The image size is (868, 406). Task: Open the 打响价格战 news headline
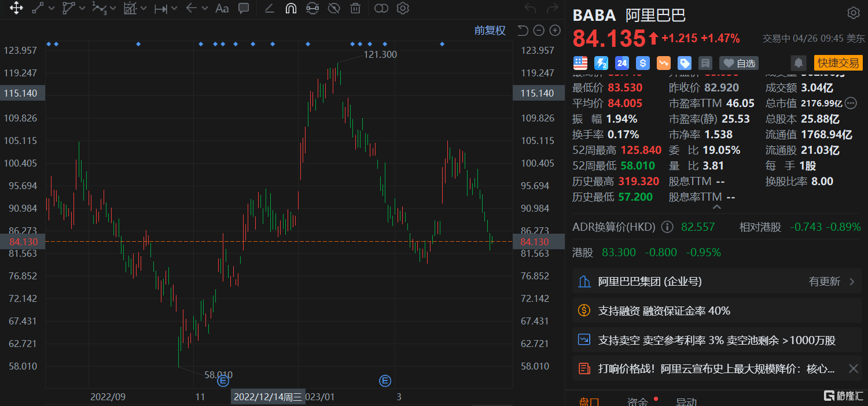[716, 368]
